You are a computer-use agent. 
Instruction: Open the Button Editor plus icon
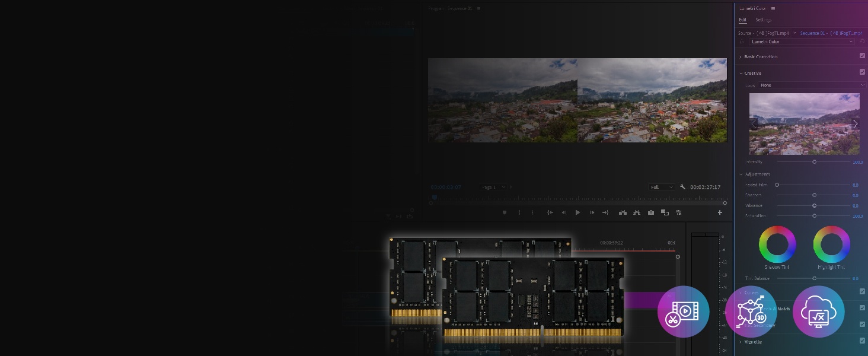(720, 212)
